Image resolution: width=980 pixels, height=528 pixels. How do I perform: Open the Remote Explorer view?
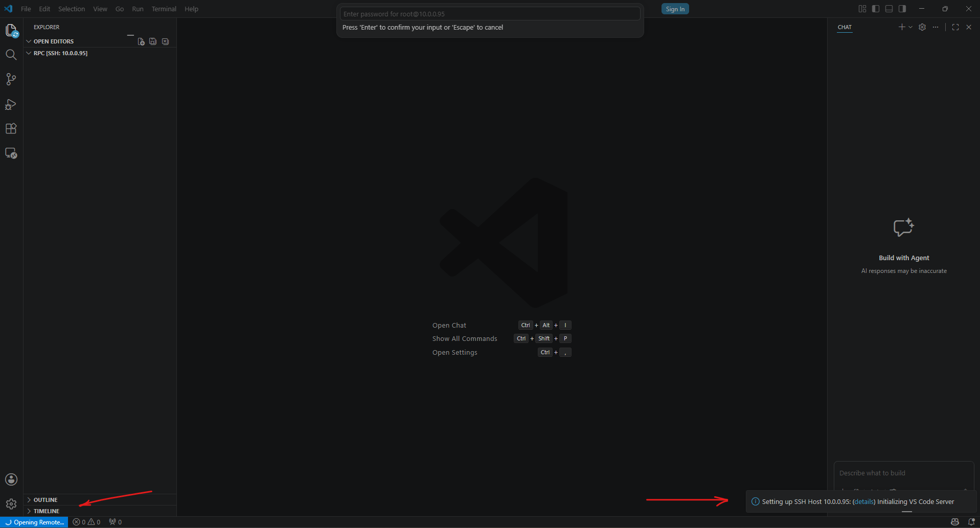click(x=11, y=153)
